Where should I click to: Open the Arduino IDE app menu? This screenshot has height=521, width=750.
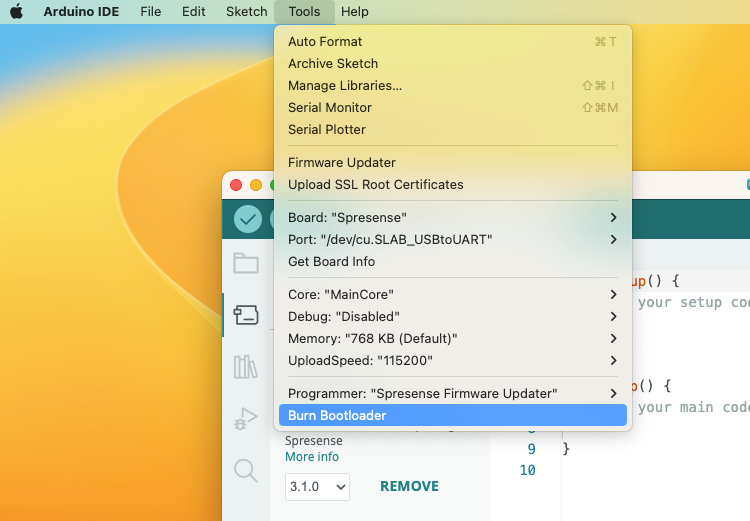tap(81, 11)
